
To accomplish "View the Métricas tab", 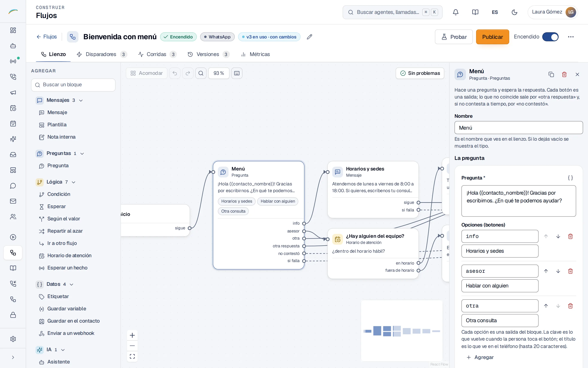I will pos(255,54).
